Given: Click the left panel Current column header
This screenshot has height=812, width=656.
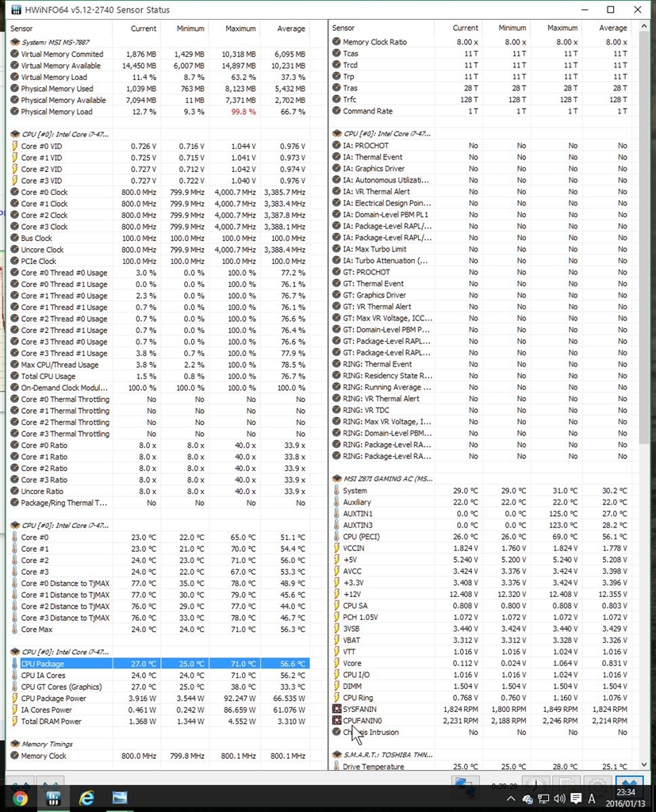Looking at the screenshot, I should click(136, 29).
